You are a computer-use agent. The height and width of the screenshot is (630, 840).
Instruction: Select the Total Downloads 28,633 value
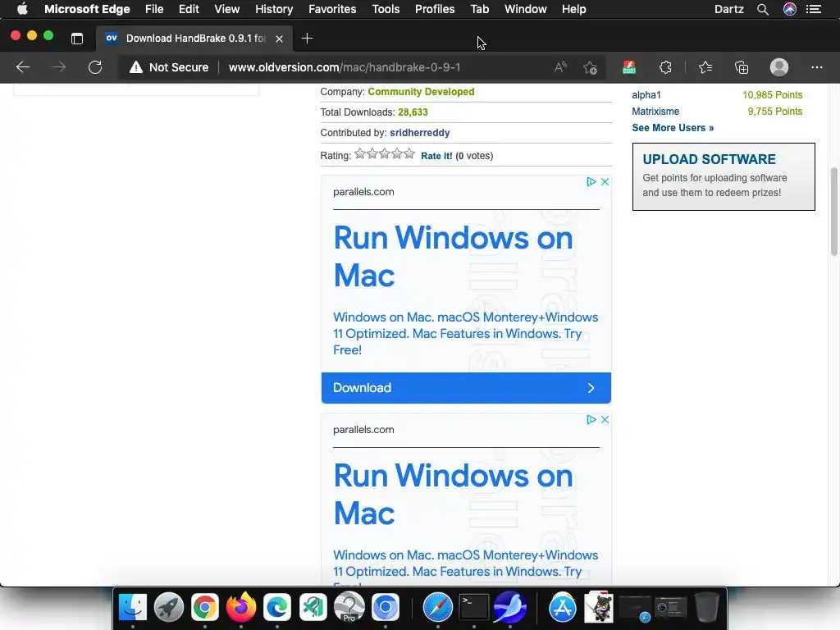tap(413, 112)
